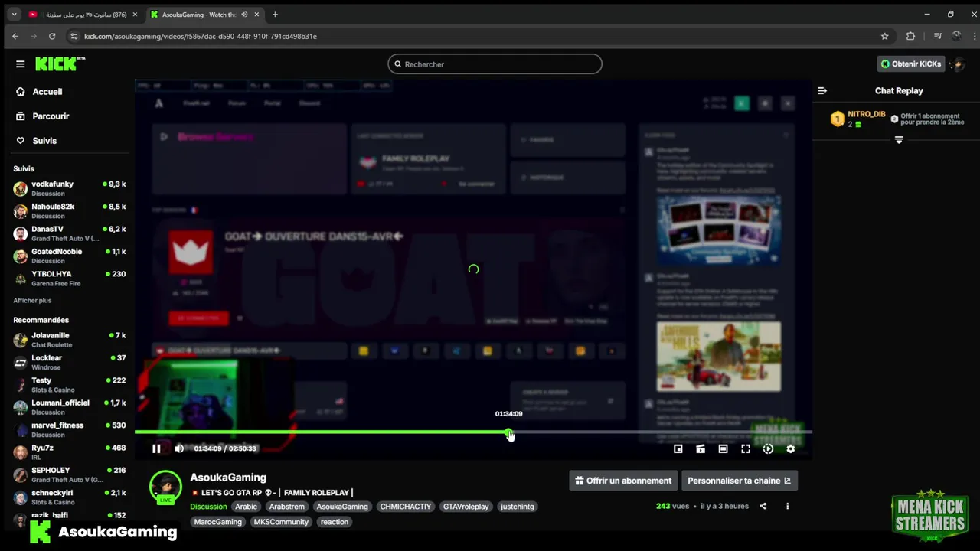Bookmark this page with star icon
The width and height of the screenshot is (980, 551).
tap(885, 36)
